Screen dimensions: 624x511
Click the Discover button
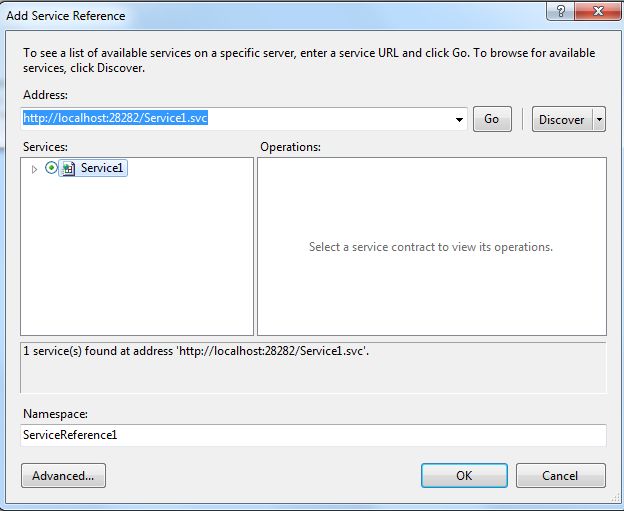[x=561, y=119]
